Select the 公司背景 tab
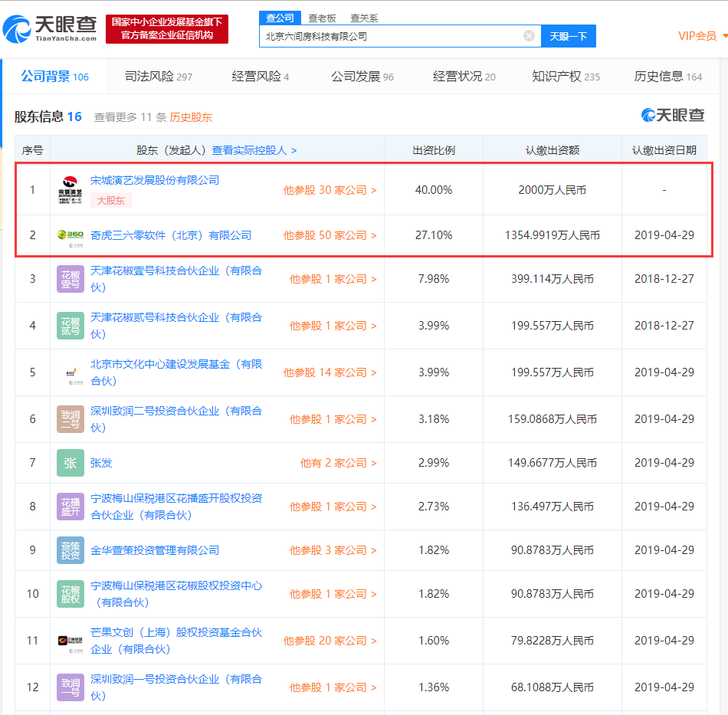 coord(54,77)
